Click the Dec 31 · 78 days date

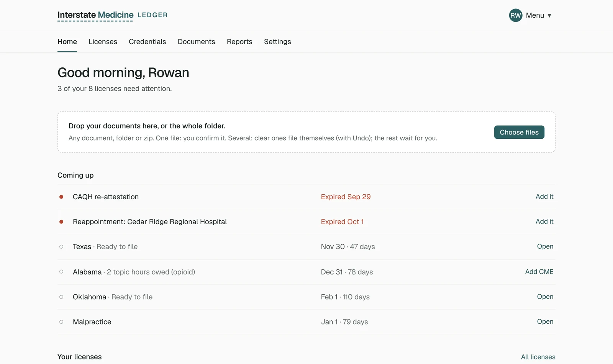(x=347, y=272)
